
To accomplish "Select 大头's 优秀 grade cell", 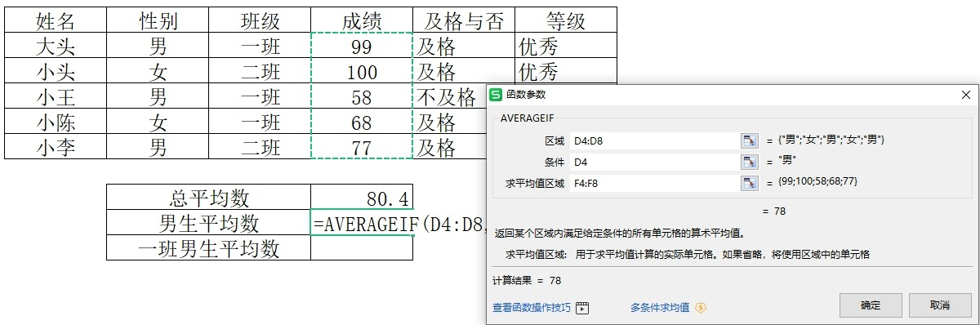I will point(566,46).
